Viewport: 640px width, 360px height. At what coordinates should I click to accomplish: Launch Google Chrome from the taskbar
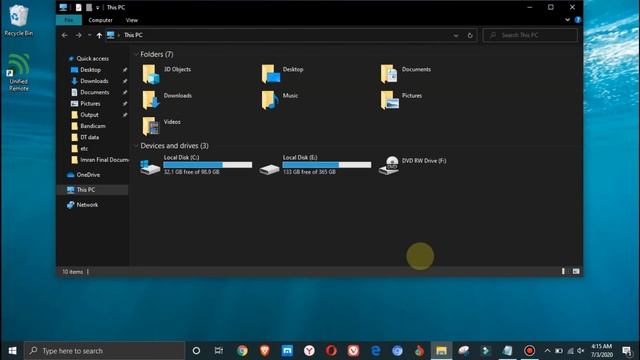tap(242, 351)
